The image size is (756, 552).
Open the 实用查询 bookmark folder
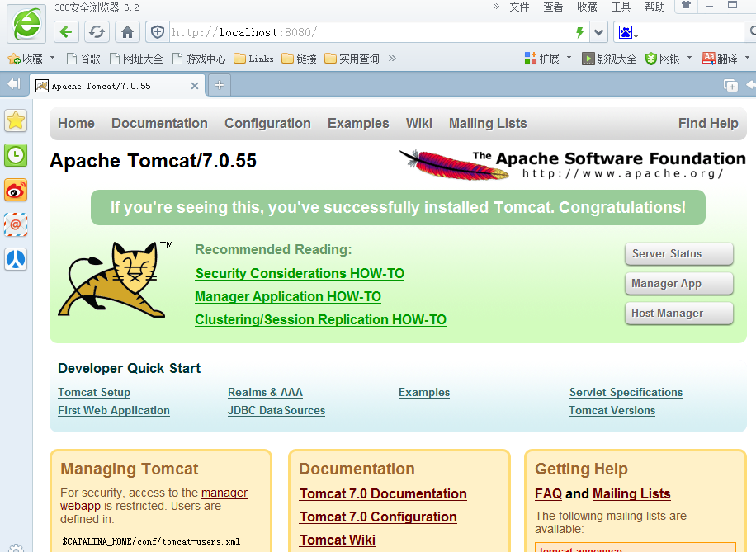click(x=352, y=59)
